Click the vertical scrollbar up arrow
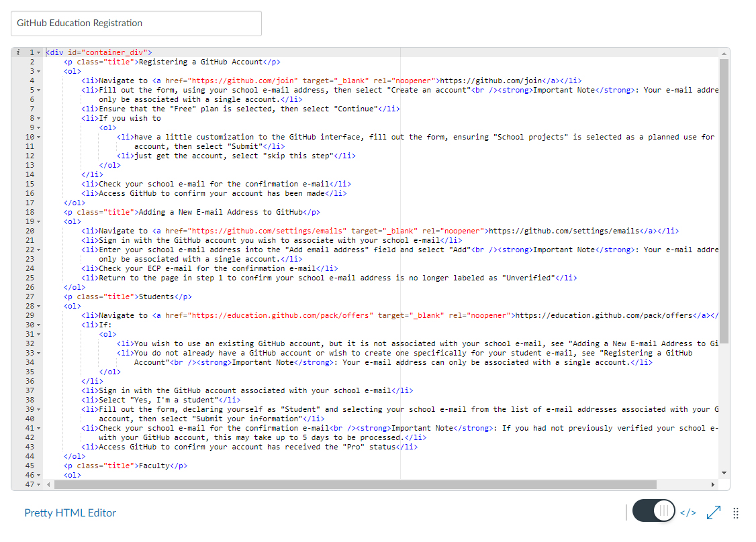This screenshot has height=542, width=756. coord(724,53)
